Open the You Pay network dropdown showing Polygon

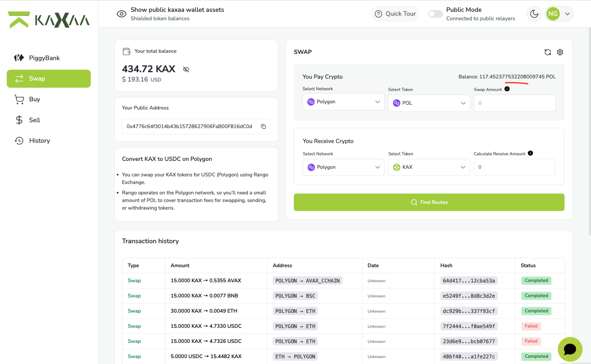pyautogui.click(x=343, y=102)
